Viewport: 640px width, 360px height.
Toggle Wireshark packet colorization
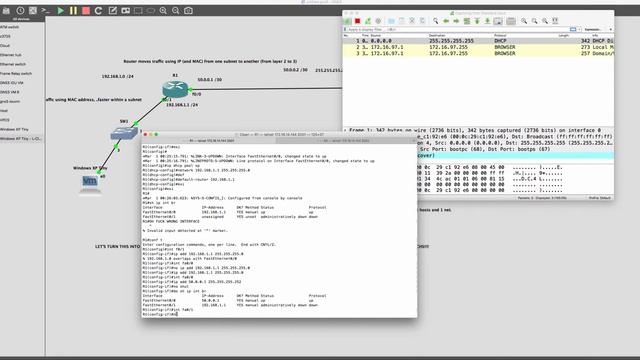511,21
